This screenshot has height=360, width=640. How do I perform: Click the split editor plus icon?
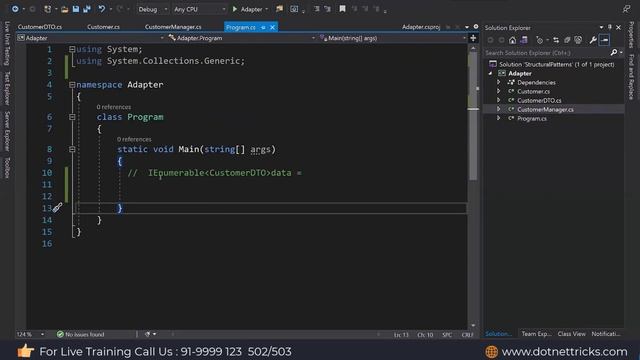pyautogui.click(x=473, y=38)
